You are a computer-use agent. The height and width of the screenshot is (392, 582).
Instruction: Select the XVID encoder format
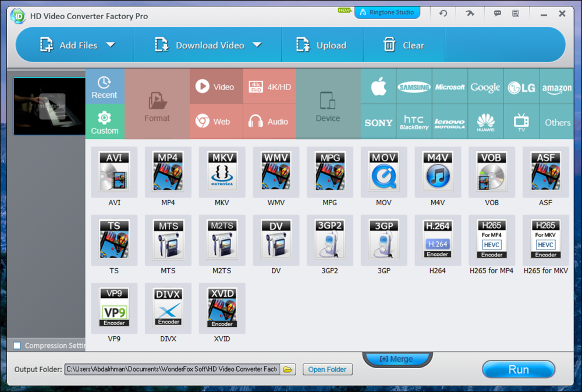tap(222, 308)
